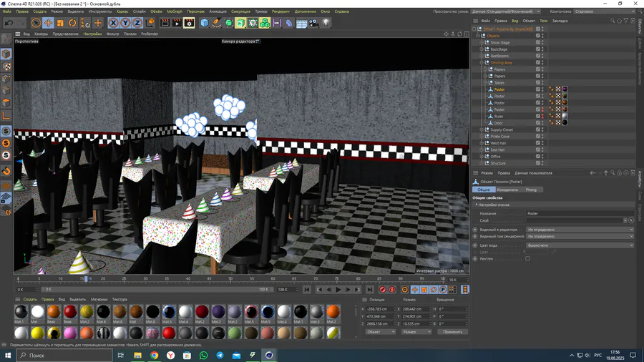Open Видимый в редакторе dropdown
This screenshot has width=644, height=362.
580,230
